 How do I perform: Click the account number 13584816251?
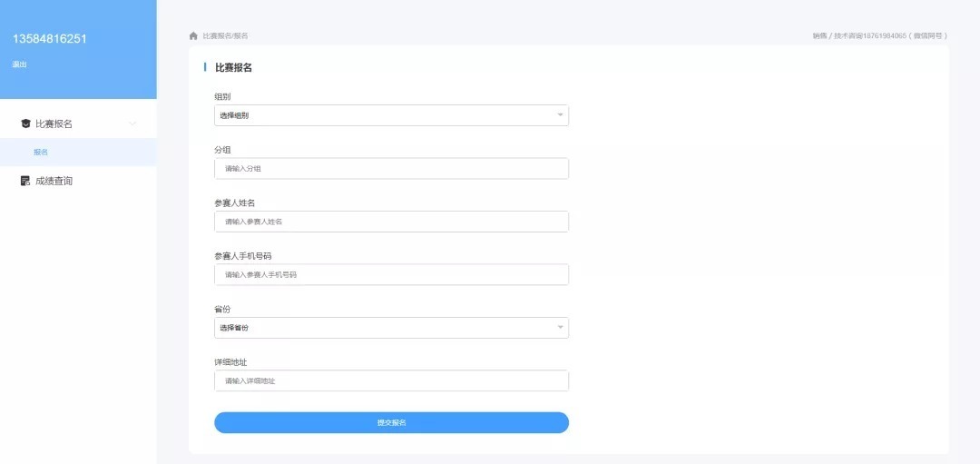50,38
